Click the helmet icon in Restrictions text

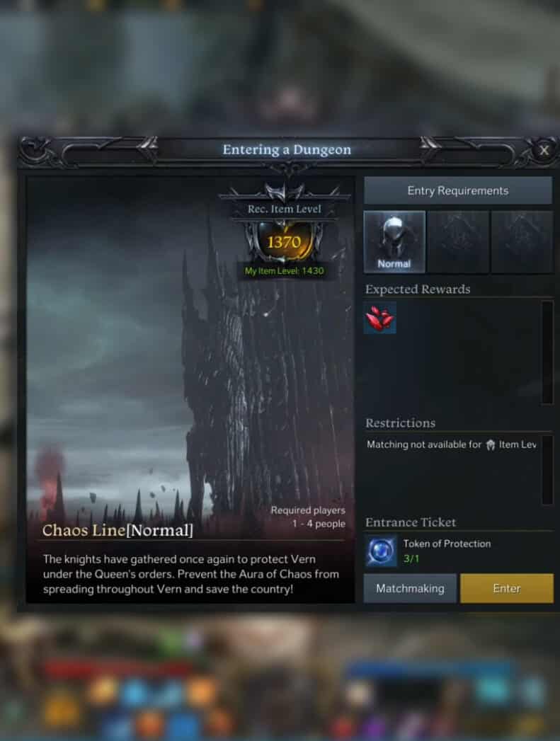pyautogui.click(x=491, y=444)
